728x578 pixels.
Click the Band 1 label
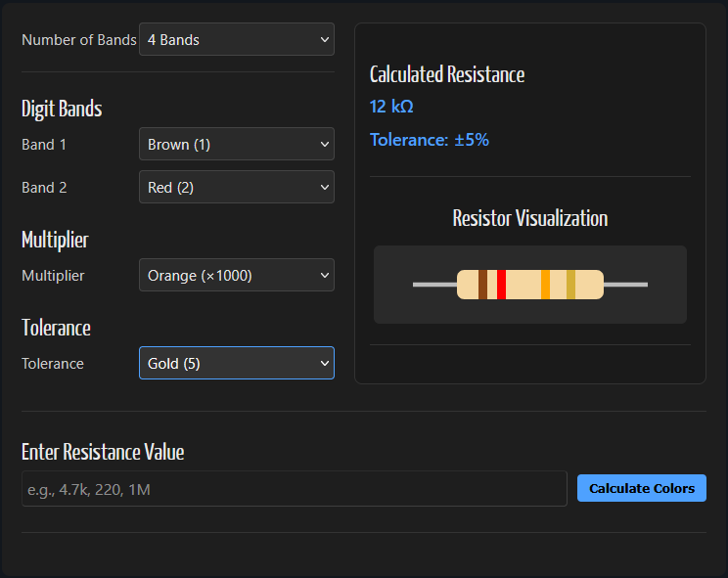pyautogui.click(x=44, y=145)
